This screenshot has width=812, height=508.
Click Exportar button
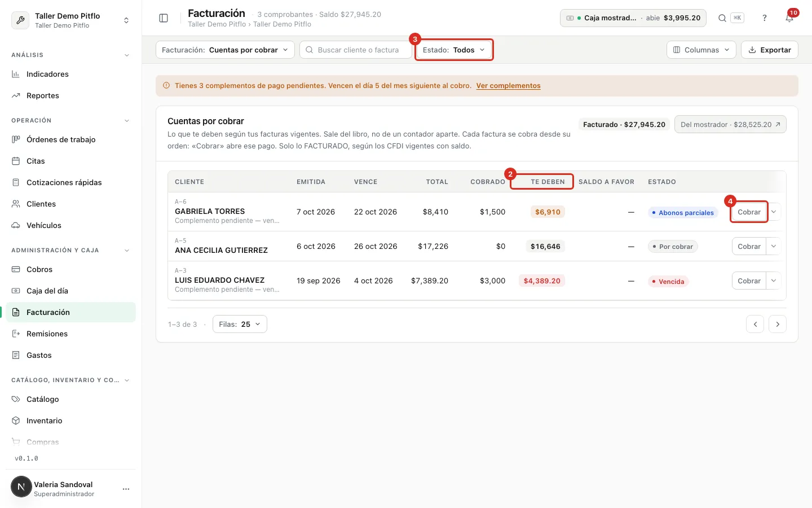[x=770, y=50]
